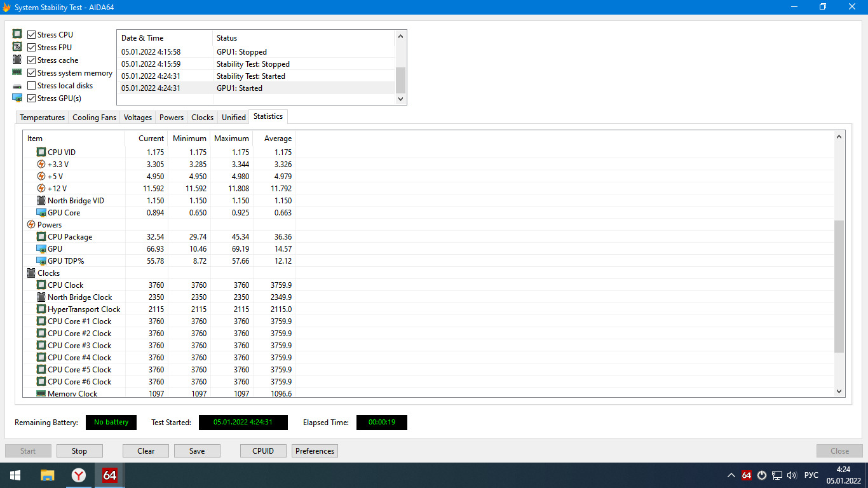Click the Memory Clock row icon
Screen dimensions: 868x488
pyautogui.click(x=41, y=393)
